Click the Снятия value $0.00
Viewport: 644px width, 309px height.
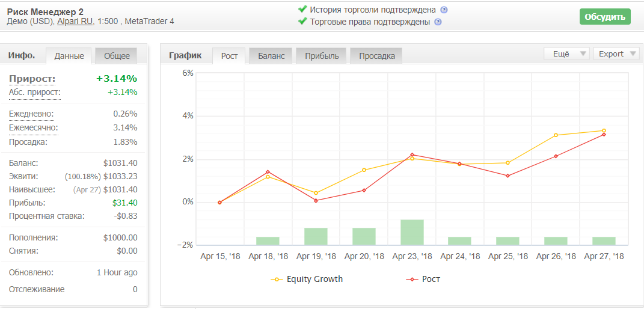pyautogui.click(x=126, y=251)
